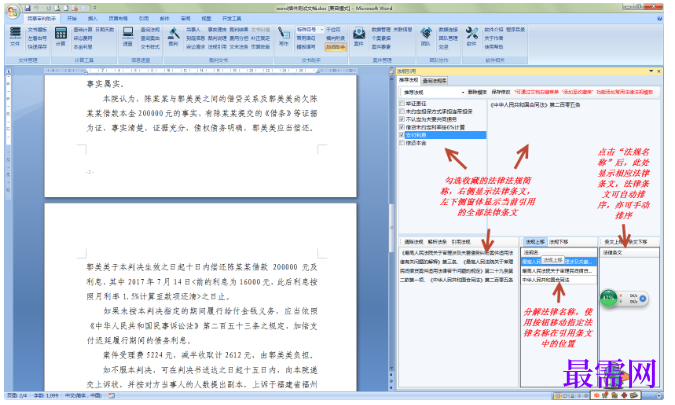This screenshot has height=405, width=675.
Task: Open Customize Quick Access Toolbar dropdown
Action: click(95, 8)
